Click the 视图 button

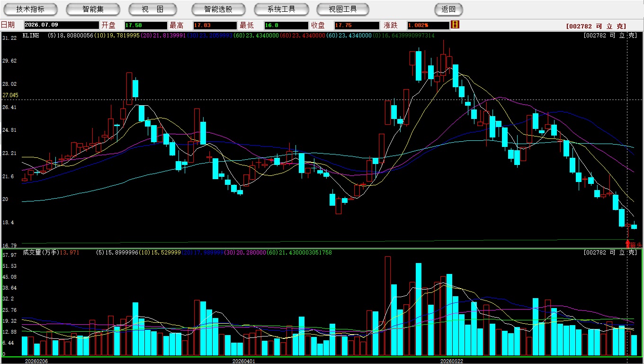coord(152,9)
